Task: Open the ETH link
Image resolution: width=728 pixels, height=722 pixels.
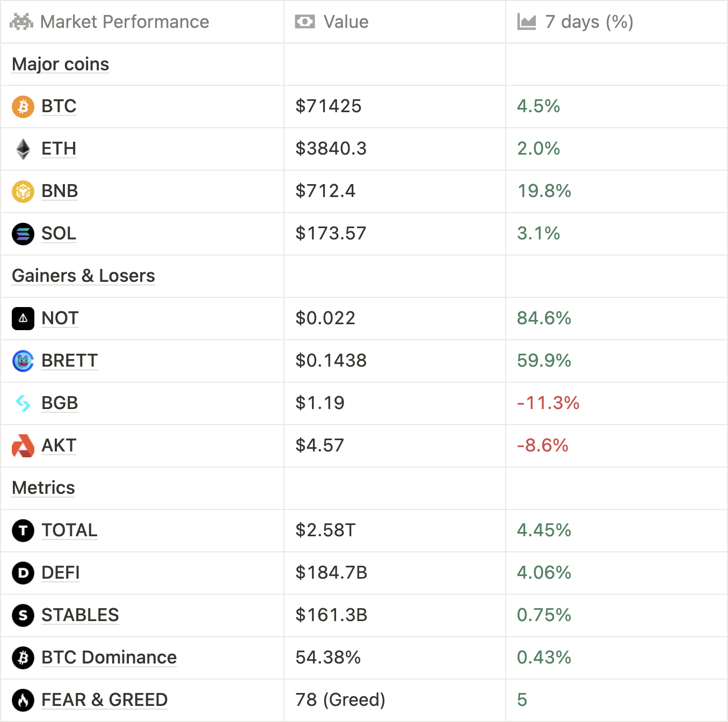Action: click(59, 149)
